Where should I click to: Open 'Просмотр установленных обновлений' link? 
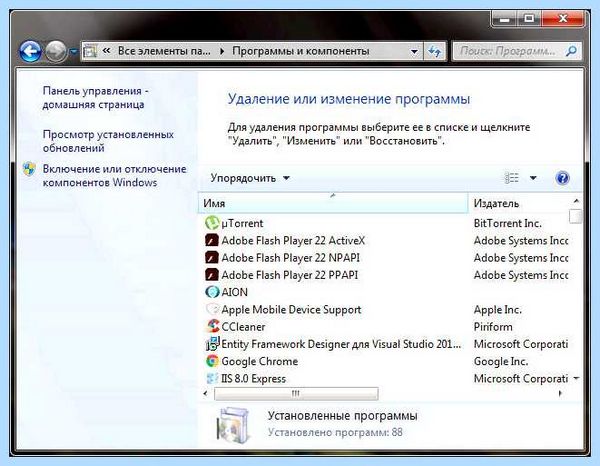[108, 141]
